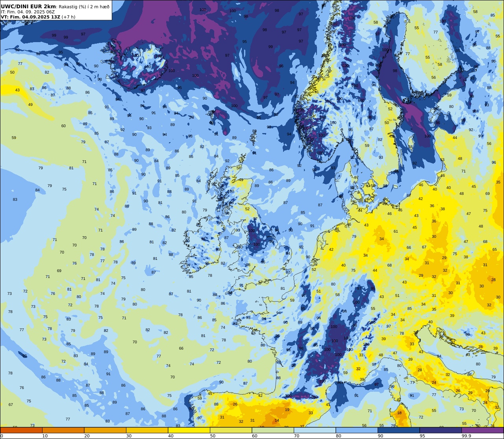Click the legend tick label 90
The image size is (504, 439).
380,436
